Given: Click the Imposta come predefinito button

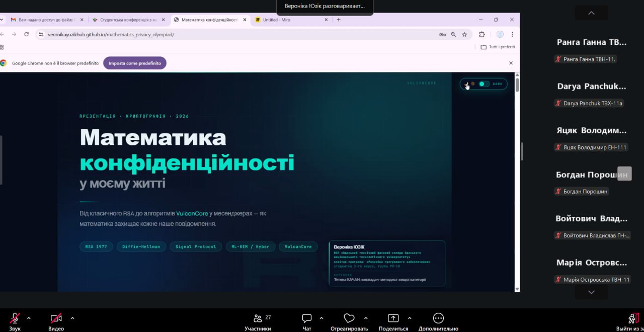Looking at the screenshot, I should pos(135,63).
